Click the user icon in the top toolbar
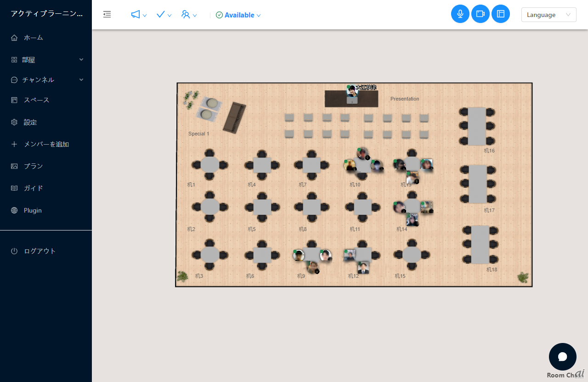588x382 pixels. click(186, 15)
